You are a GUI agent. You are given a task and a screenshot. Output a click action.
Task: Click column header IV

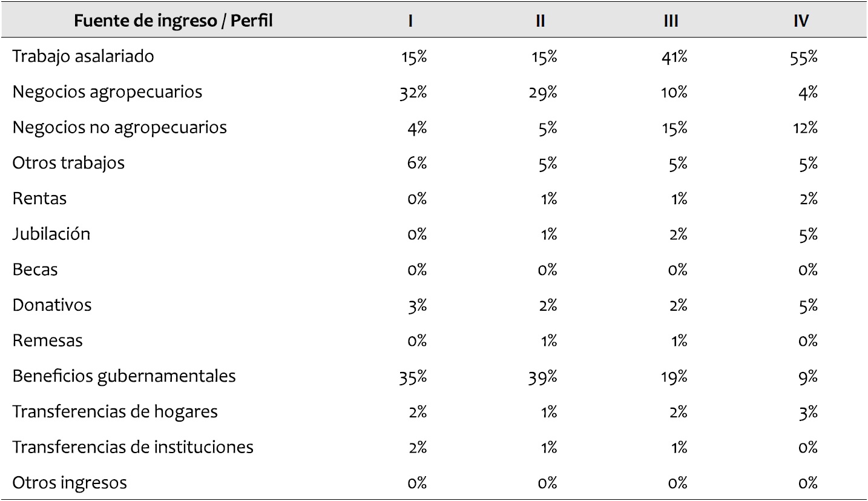tap(801, 21)
